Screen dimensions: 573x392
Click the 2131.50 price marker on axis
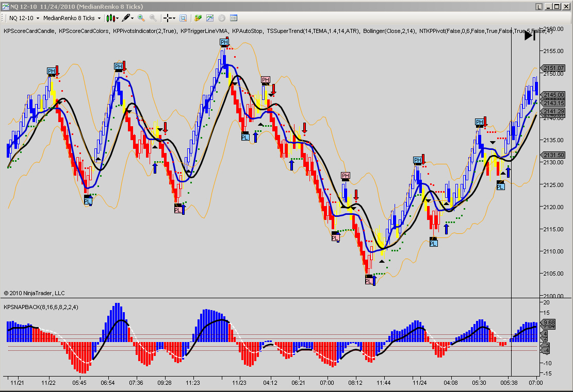pyautogui.click(x=553, y=155)
